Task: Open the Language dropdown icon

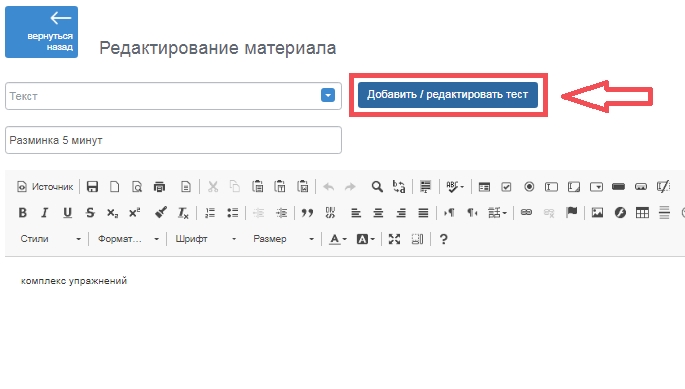Action: (x=497, y=213)
